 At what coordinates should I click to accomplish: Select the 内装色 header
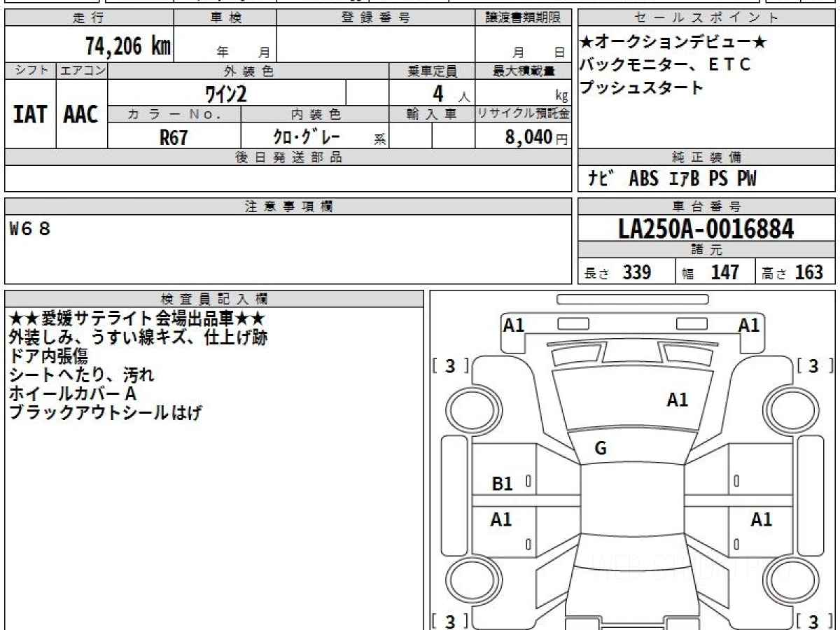pyautogui.click(x=315, y=114)
